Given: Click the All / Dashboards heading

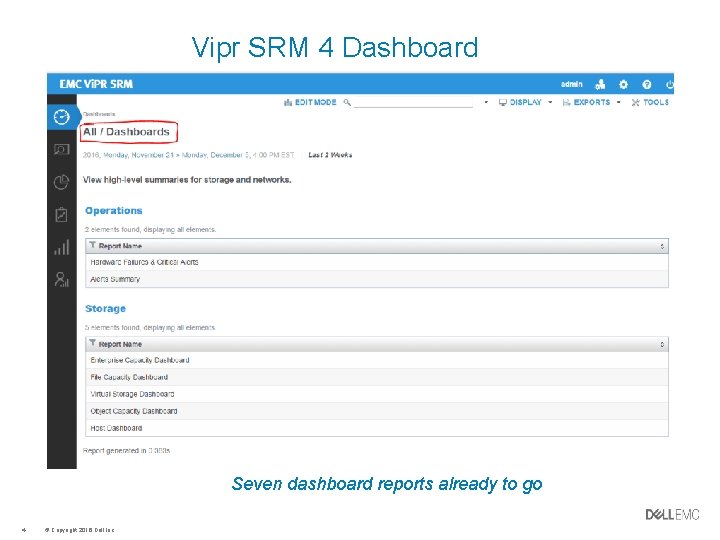Looking at the screenshot, I should [x=126, y=132].
